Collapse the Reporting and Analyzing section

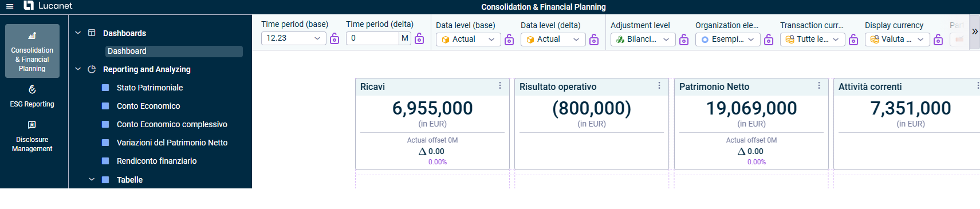pyautogui.click(x=78, y=69)
